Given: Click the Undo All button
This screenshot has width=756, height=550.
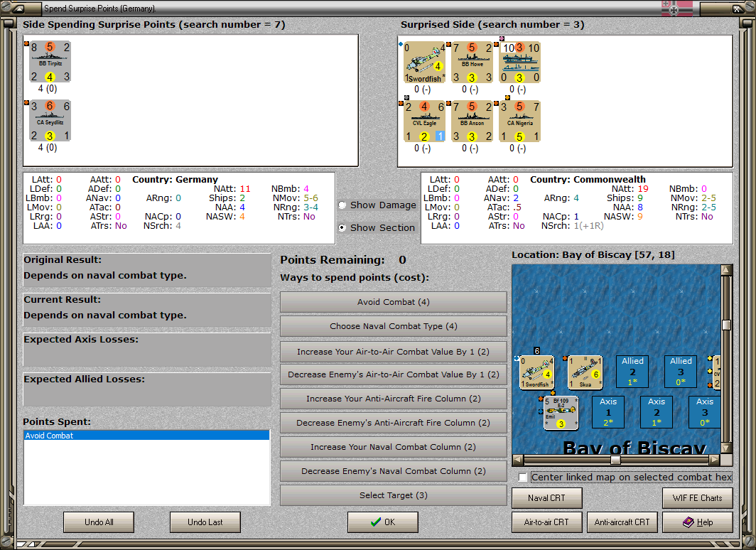Looking at the screenshot, I should pos(99,522).
